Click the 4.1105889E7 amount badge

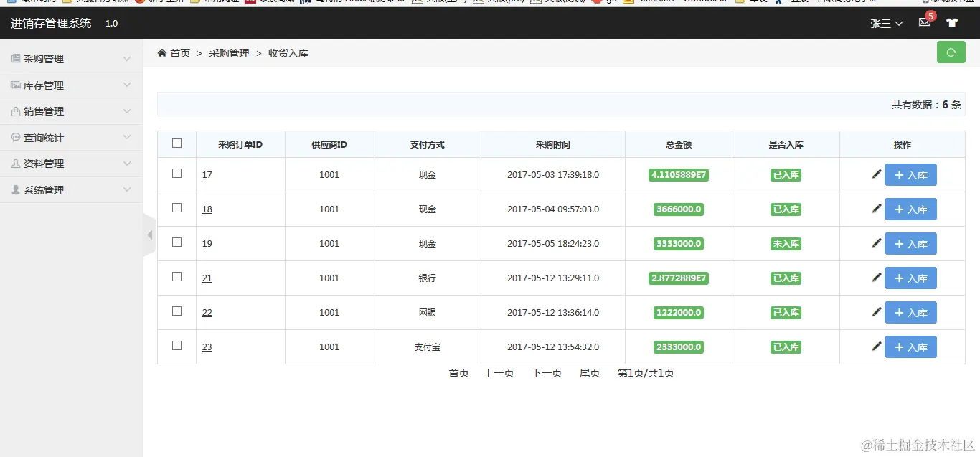point(679,174)
